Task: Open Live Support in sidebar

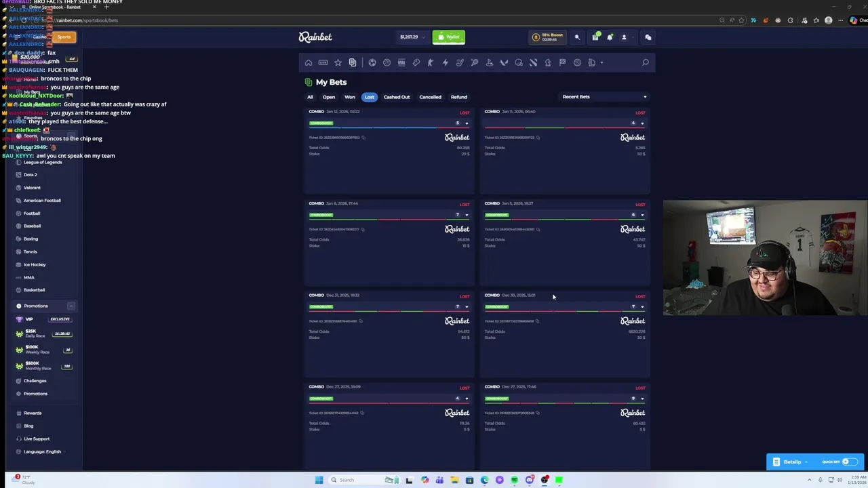Action: coord(37,439)
